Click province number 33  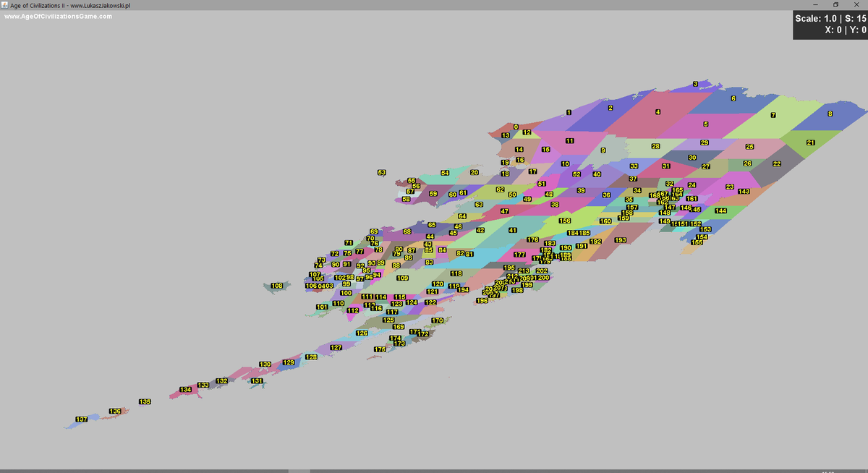click(x=634, y=166)
